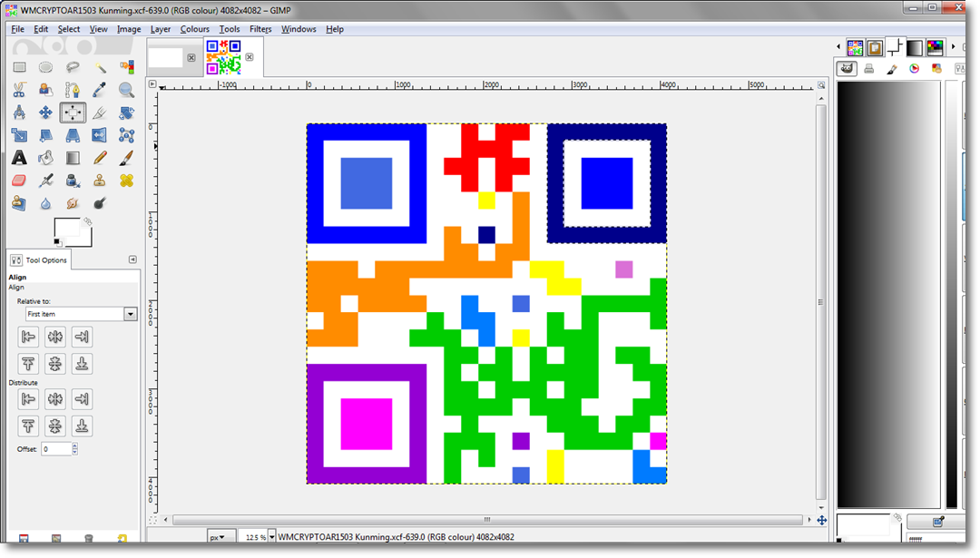
Task: Select the Zoom magnifier tool
Action: click(126, 90)
